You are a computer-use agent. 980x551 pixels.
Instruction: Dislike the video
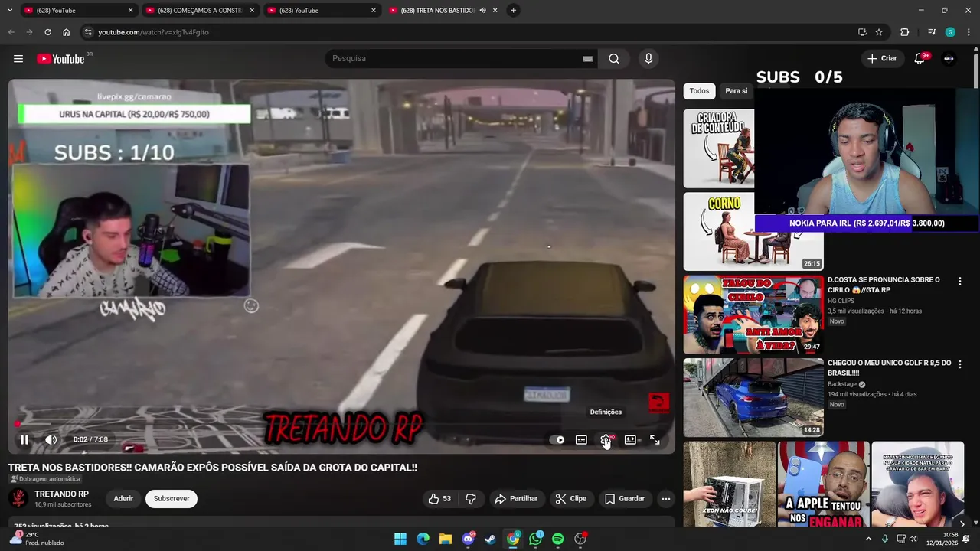471,499
